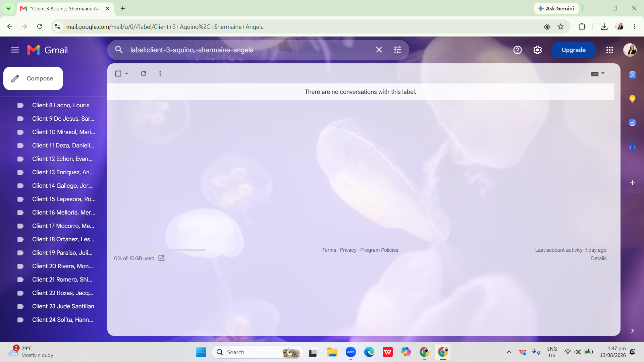
Task: Click the search magnifier icon in Gmail
Action: coord(119,50)
